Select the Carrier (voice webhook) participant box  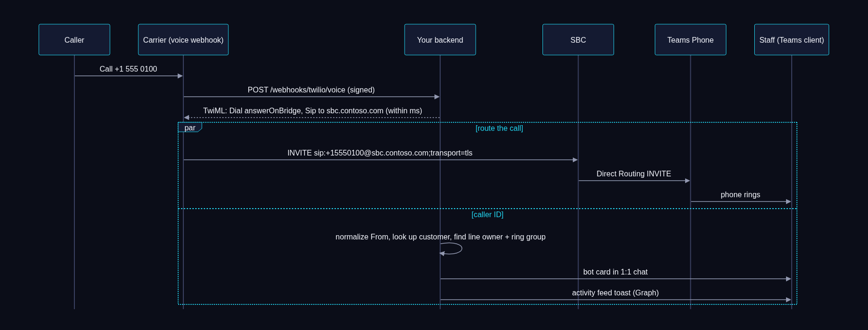(x=183, y=40)
